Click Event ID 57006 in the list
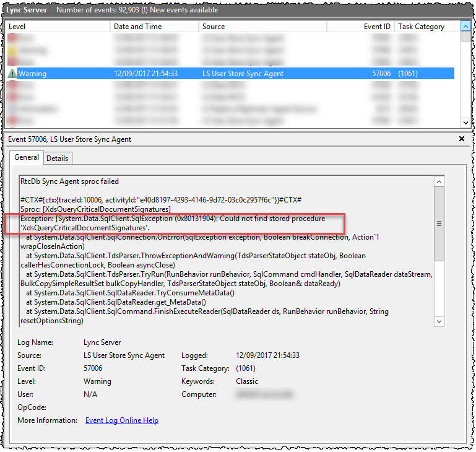 tap(381, 74)
